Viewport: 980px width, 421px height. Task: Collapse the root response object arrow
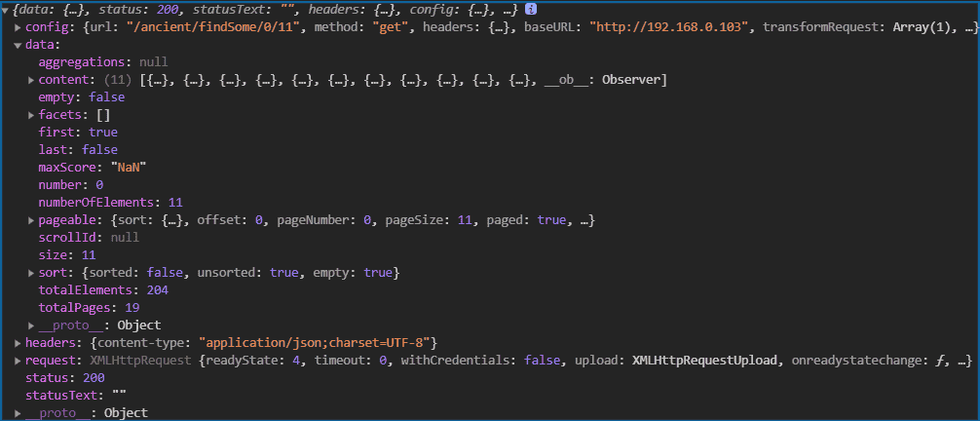coord(4,10)
